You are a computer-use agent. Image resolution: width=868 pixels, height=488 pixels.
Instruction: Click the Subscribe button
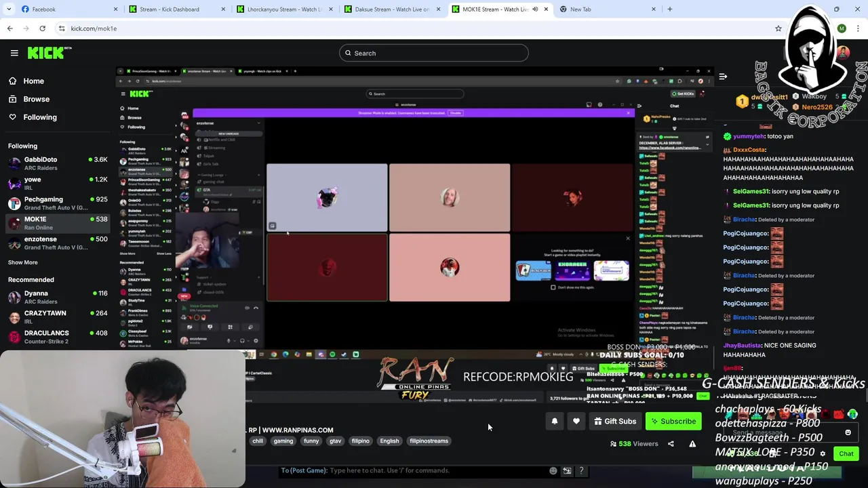click(x=673, y=421)
